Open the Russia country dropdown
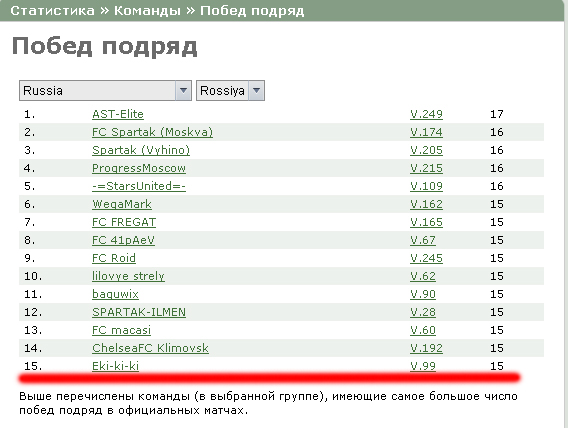This screenshot has width=568, height=428. point(105,91)
